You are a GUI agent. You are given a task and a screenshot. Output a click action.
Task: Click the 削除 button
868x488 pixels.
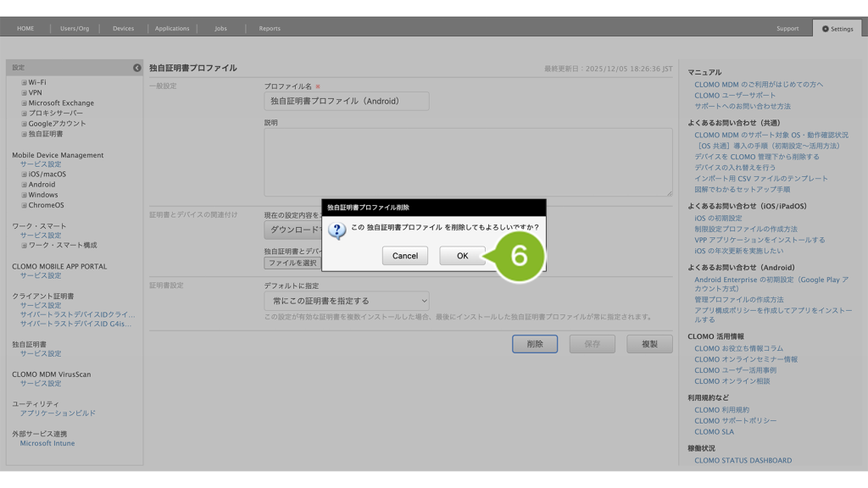coord(535,344)
